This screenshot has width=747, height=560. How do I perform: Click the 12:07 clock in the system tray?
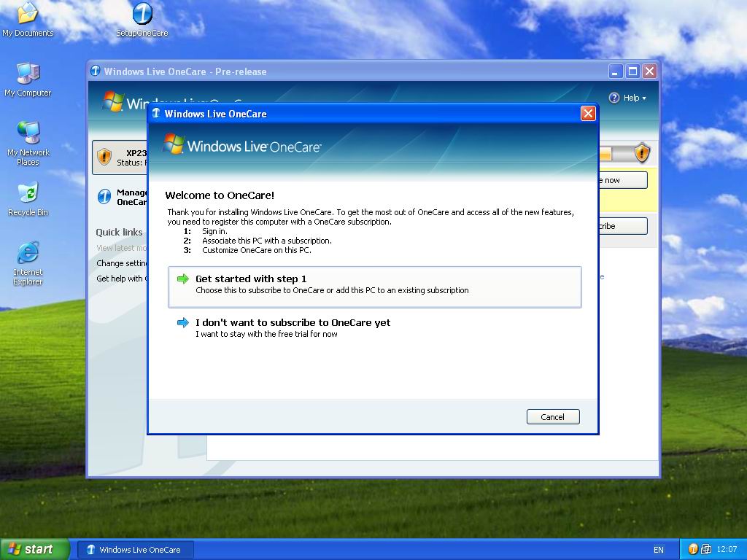tap(727, 549)
